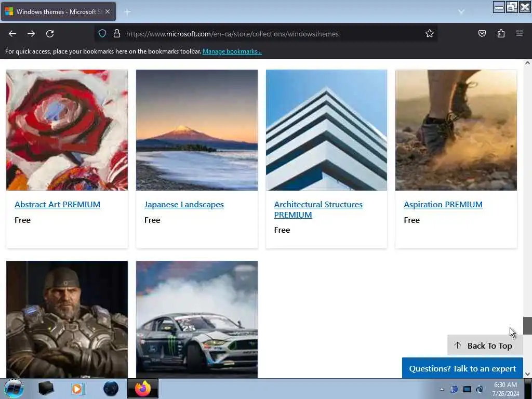Click the volume tray icon

[x=480, y=389]
